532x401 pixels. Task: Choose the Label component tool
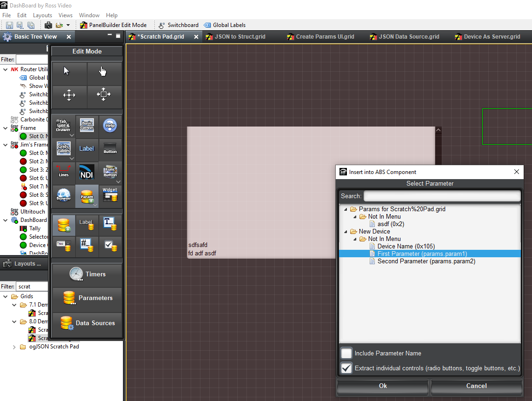point(86,148)
